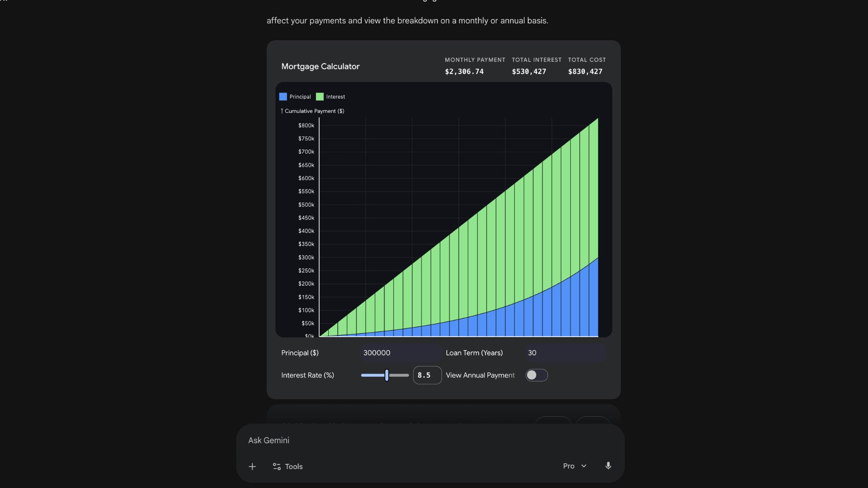Click the Total Cost value $830,427
Viewport: 868px width, 488px height.
coord(585,71)
